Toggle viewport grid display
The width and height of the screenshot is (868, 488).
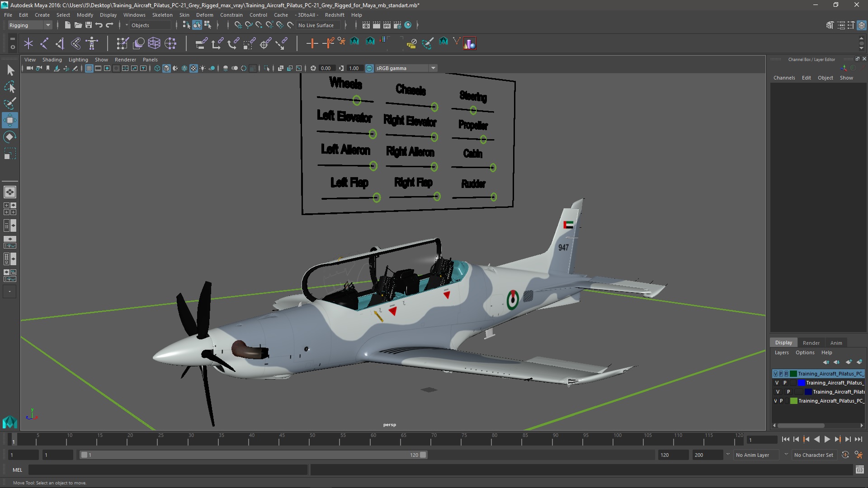pos(89,68)
